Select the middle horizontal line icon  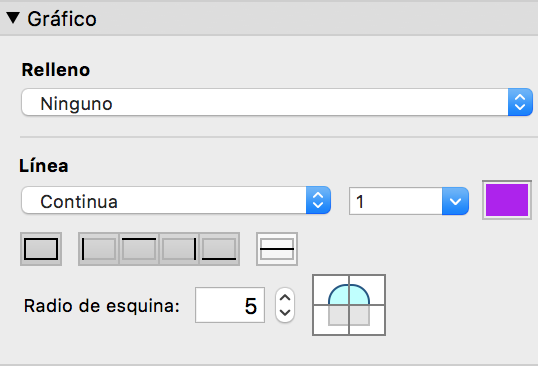click(x=277, y=249)
